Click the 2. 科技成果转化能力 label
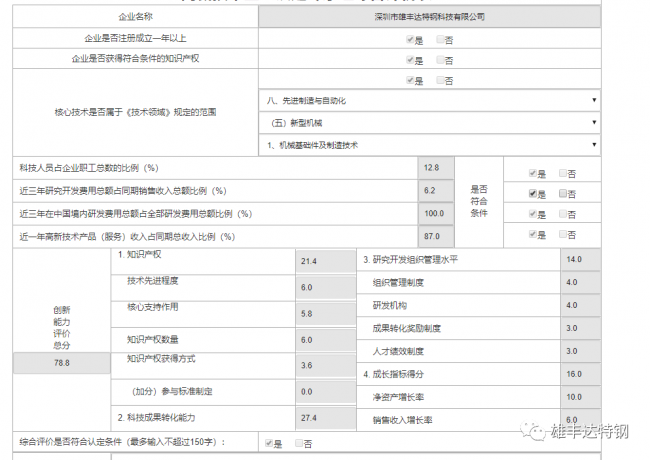The height and width of the screenshot is (460, 650). 156,418
